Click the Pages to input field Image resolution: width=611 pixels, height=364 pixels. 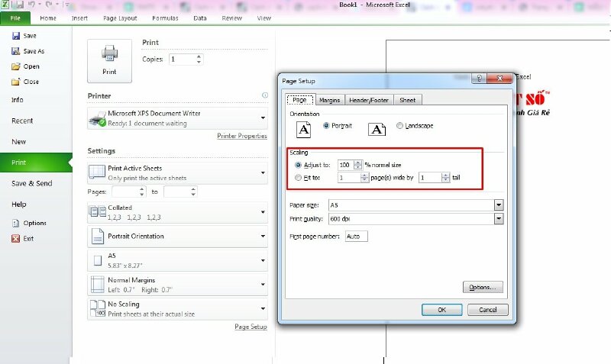(x=177, y=192)
